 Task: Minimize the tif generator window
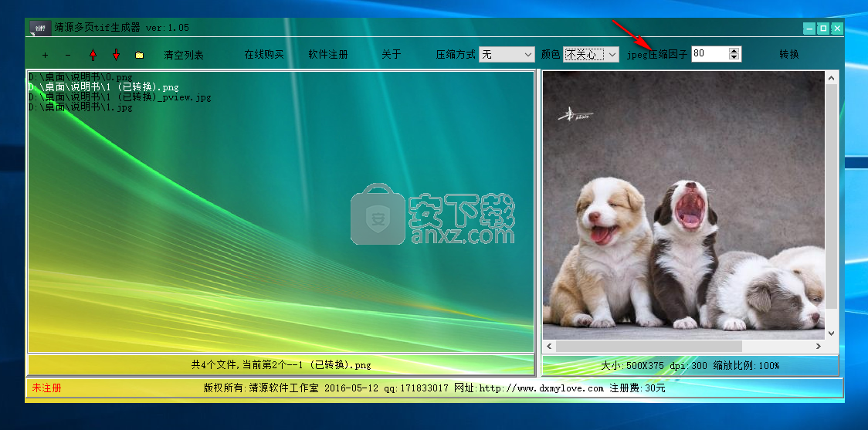(x=809, y=28)
